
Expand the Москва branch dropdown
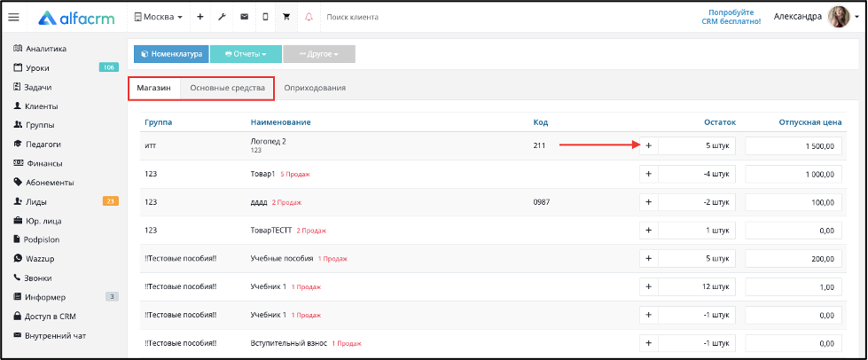coord(159,17)
